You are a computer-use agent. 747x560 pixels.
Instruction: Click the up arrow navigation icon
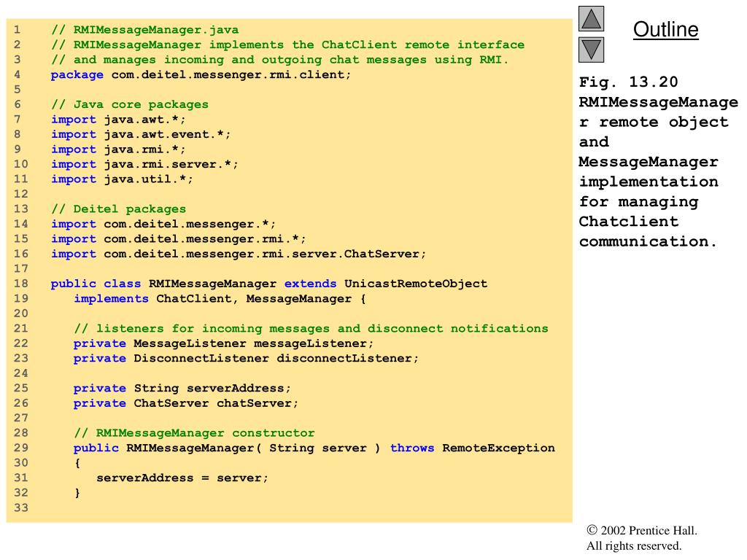(x=591, y=18)
